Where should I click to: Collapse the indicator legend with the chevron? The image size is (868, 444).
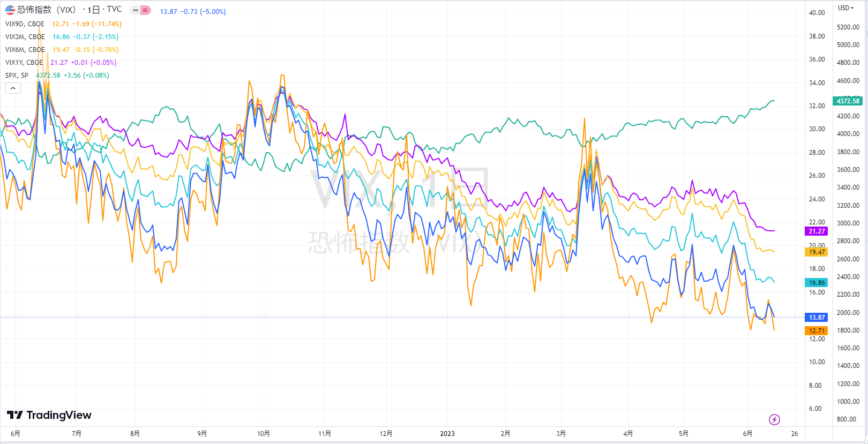click(13, 88)
